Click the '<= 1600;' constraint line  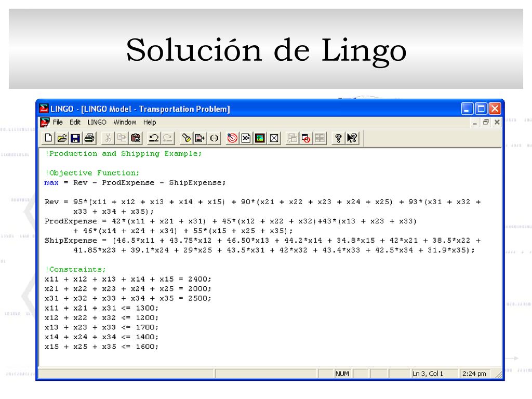pyautogui.click(x=101, y=347)
